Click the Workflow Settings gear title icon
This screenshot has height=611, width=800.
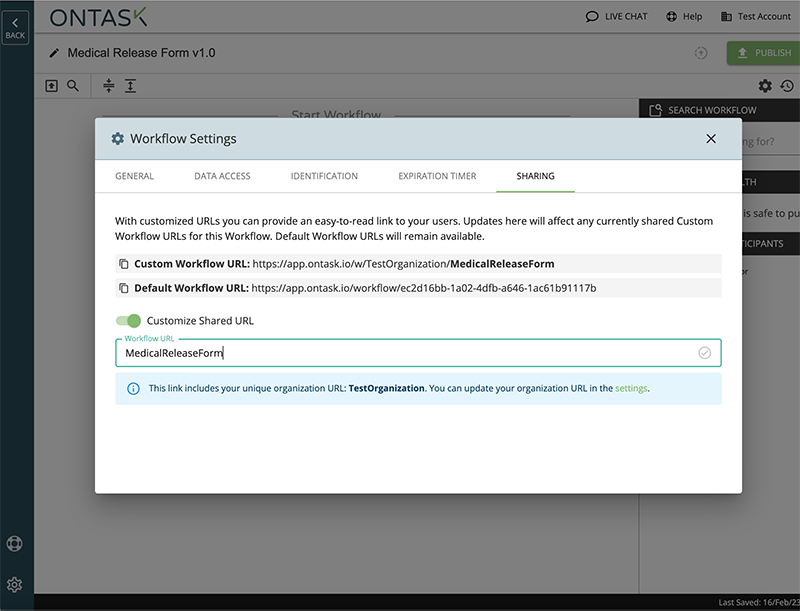pyautogui.click(x=118, y=139)
